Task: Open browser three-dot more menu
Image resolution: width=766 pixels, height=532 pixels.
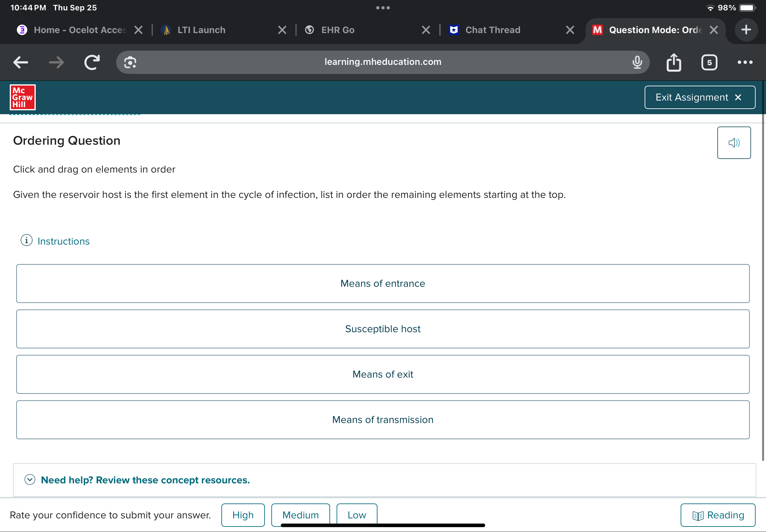Action: coord(745,62)
